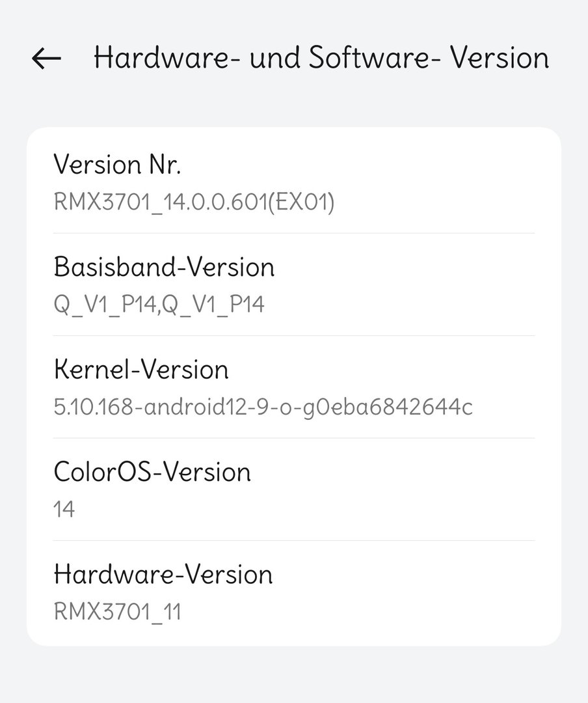The width and height of the screenshot is (588, 703).
Task: Tap the RMX3701_11 hardware value
Action: click(x=117, y=612)
